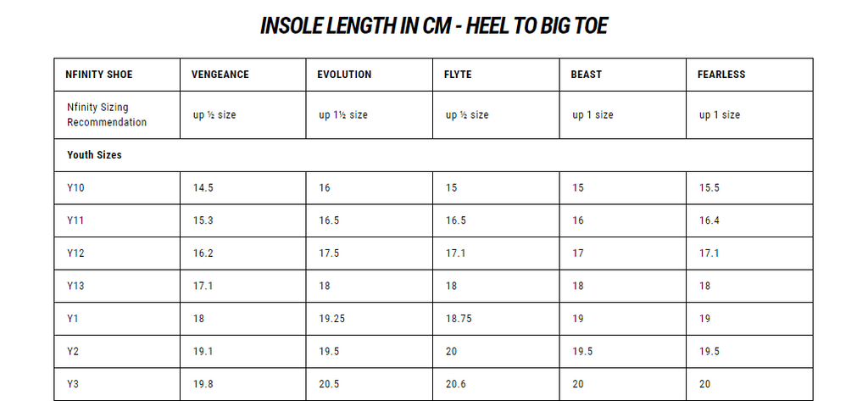Click the VENGEANCE column header

coord(221,75)
